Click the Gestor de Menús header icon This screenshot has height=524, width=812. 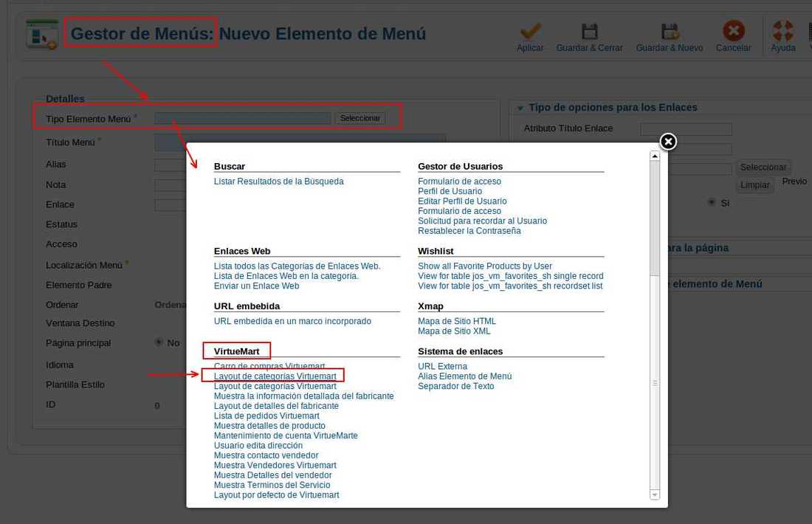point(42,34)
